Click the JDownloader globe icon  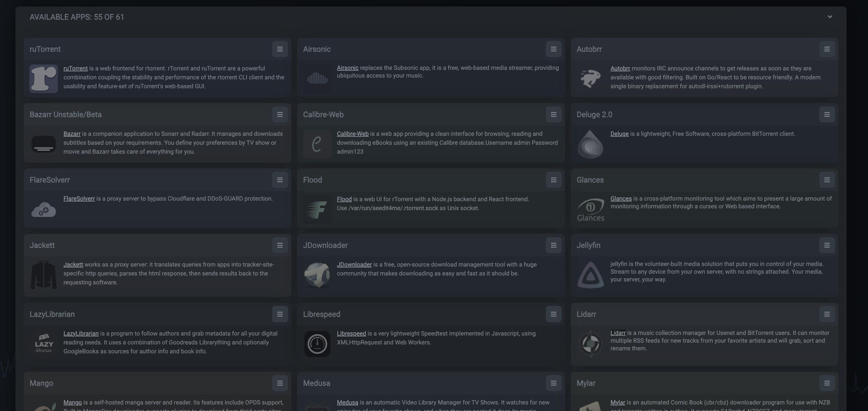(317, 275)
